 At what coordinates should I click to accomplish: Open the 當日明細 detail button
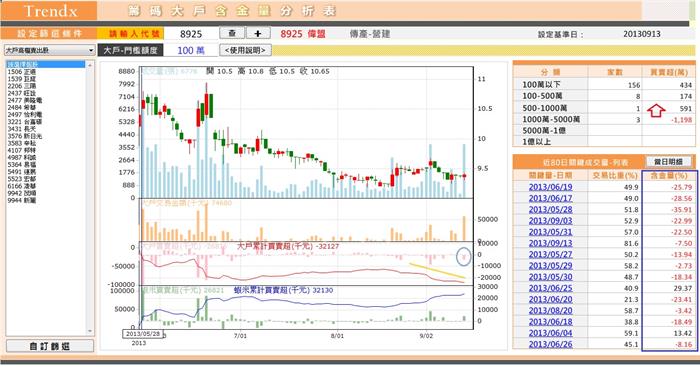pos(668,162)
